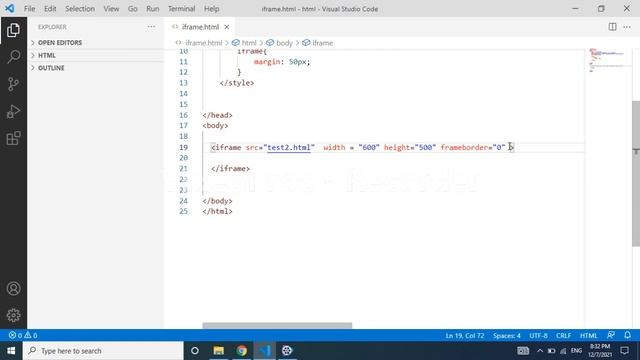Click the VS Code taskbar icon
640x360 pixels.
click(x=264, y=351)
